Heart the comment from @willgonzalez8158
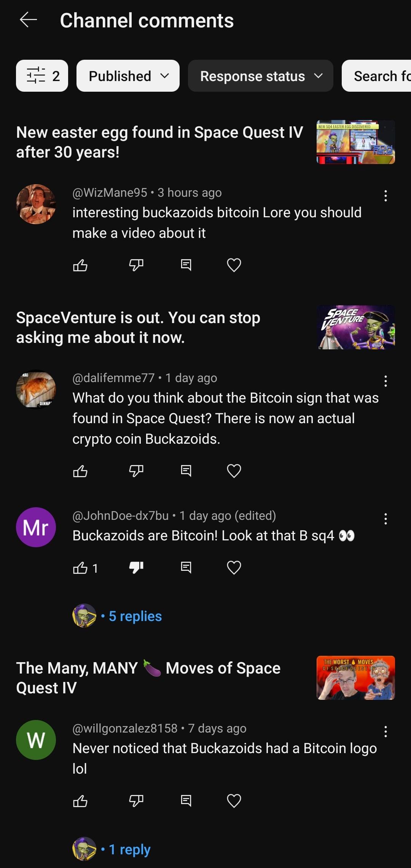Viewport: 411px width, 868px height. 234,801
